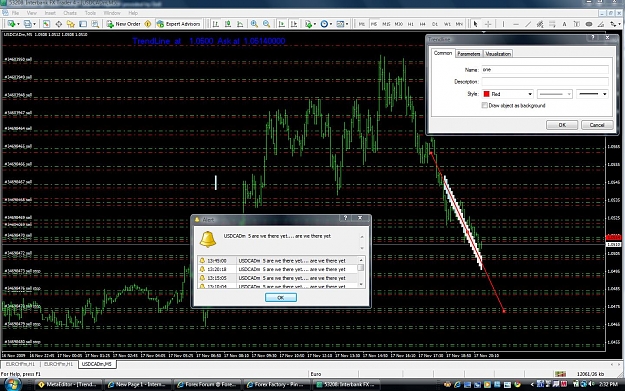
Task: Open the Red color style dropdown
Action: pyautogui.click(x=508, y=94)
